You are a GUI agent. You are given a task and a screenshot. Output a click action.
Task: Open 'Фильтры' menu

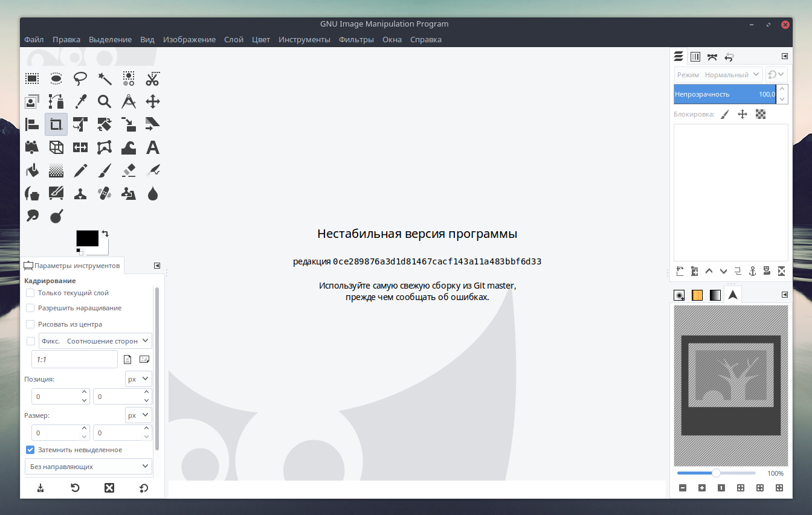(x=356, y=39)
